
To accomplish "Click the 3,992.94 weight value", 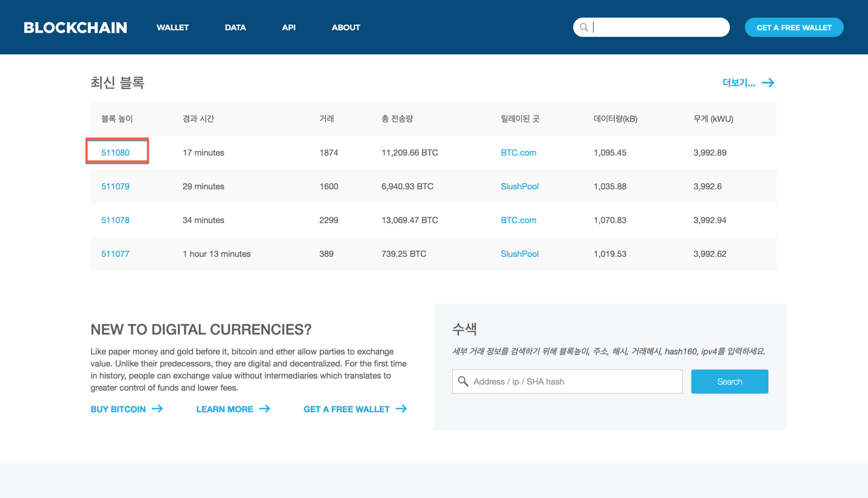I will pyautogui.click(x=710, y=220).
